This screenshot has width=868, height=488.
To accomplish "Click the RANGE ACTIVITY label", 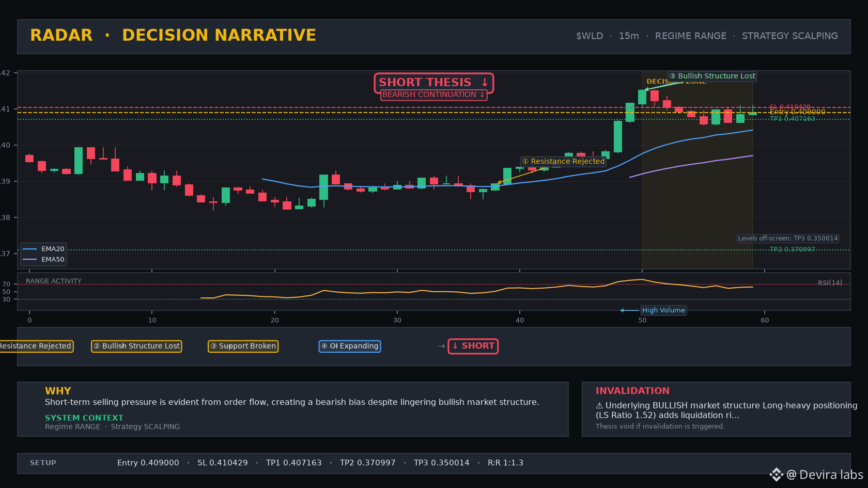I will tap(54, 281).
